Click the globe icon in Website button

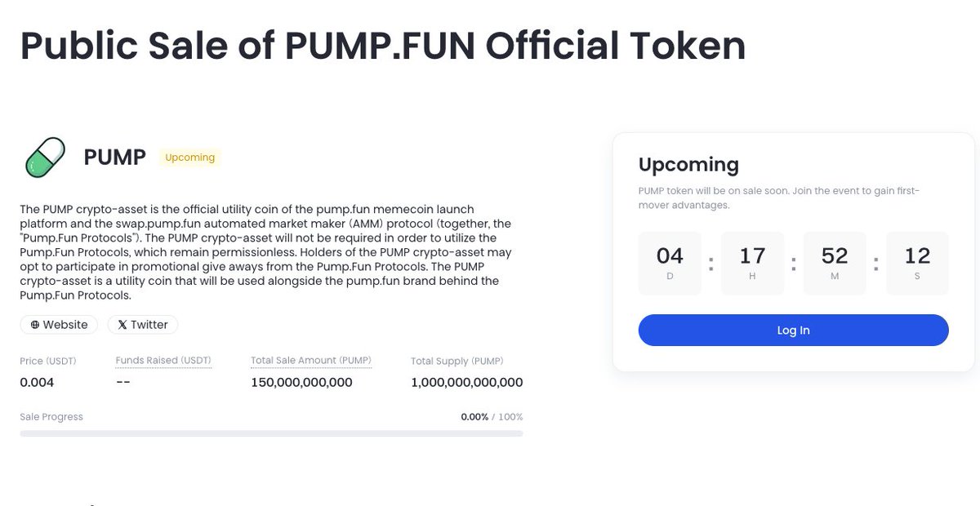point(35,325)
